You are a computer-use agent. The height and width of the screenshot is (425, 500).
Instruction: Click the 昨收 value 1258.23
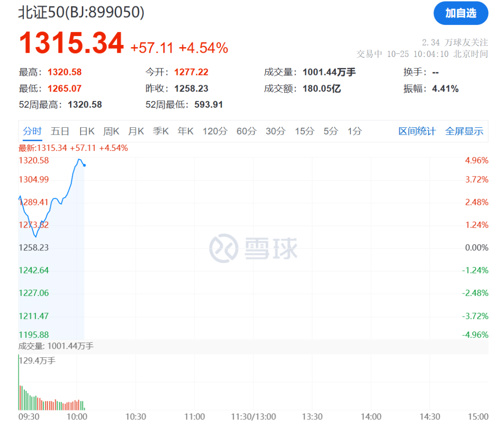(191, 89)
